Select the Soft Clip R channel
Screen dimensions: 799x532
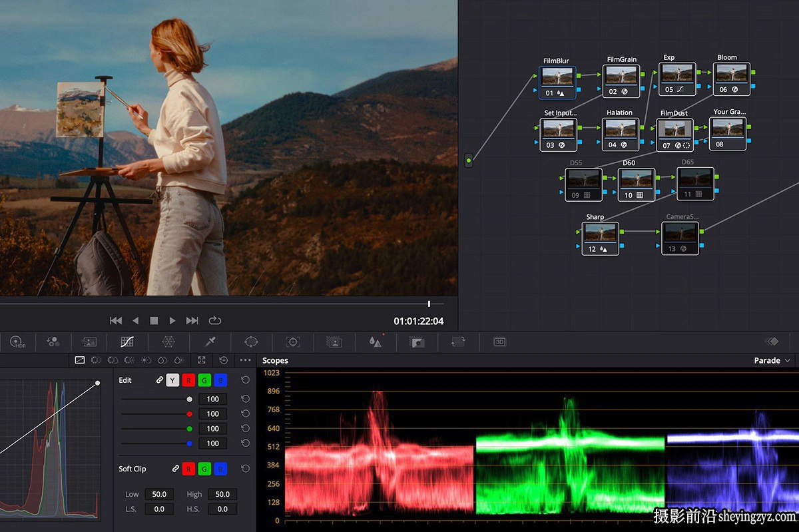(x=188, y=469)
